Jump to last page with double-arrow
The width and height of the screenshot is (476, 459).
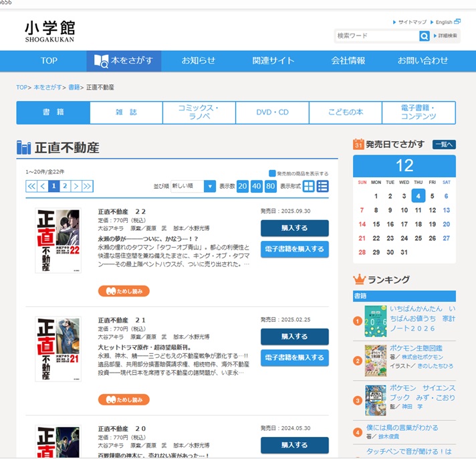point(87,186)
